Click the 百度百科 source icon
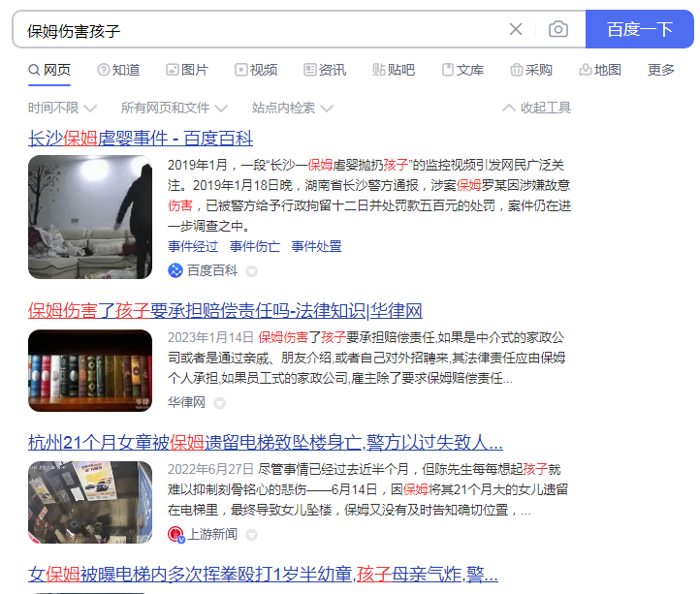700x594 pixels. (175, 270)
